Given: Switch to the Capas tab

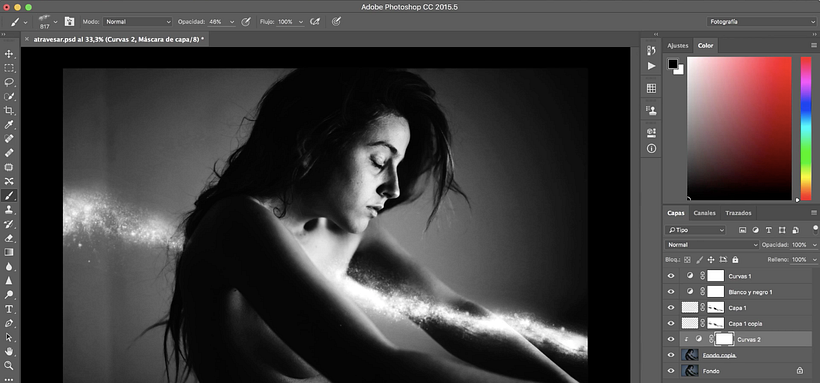Looking at the screenshot, I should tap(676, 213).
